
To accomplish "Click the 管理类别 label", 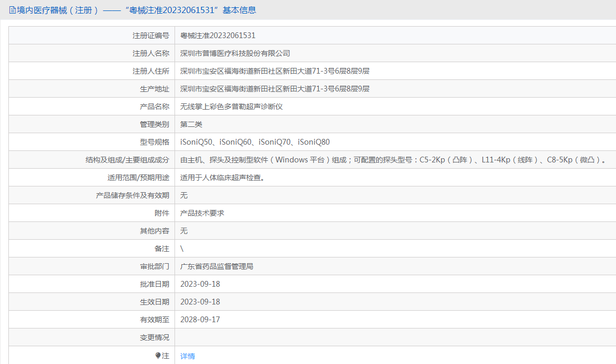I will 155,124.
